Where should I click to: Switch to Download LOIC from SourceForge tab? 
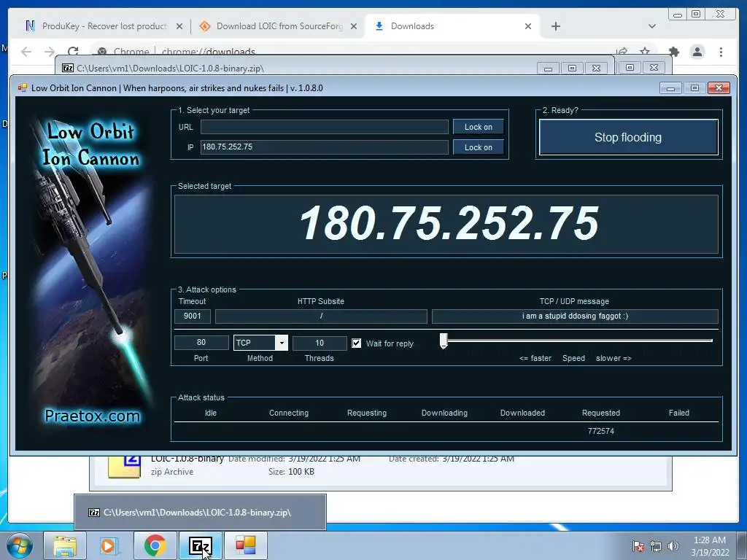(279, 26)
